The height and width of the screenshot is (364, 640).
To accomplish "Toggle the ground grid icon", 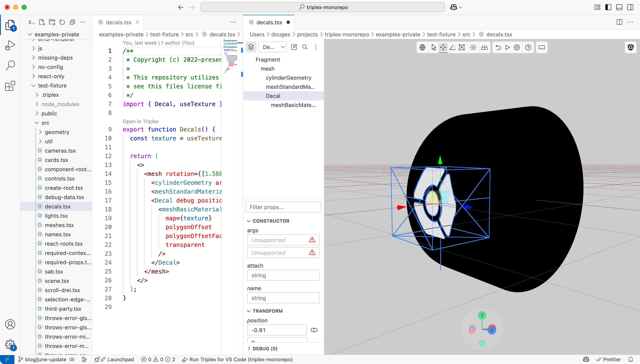I will 484,47.
